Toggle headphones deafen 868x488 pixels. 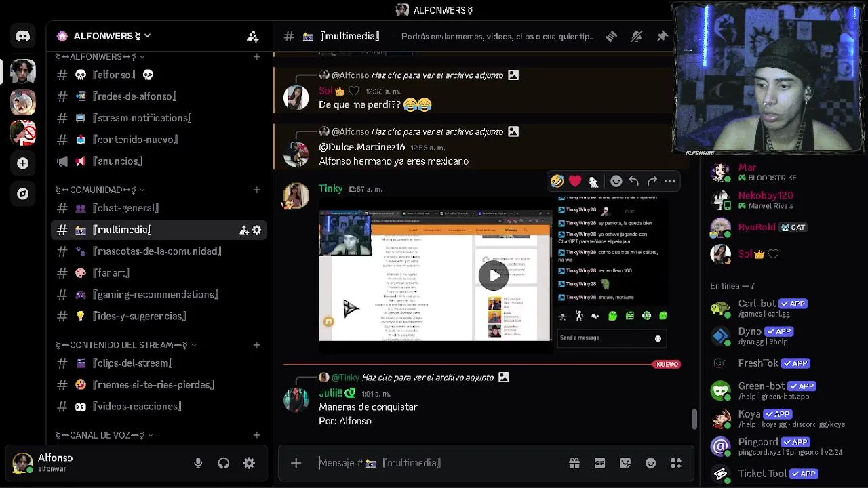pyautogui.click(x=224, y=464)
